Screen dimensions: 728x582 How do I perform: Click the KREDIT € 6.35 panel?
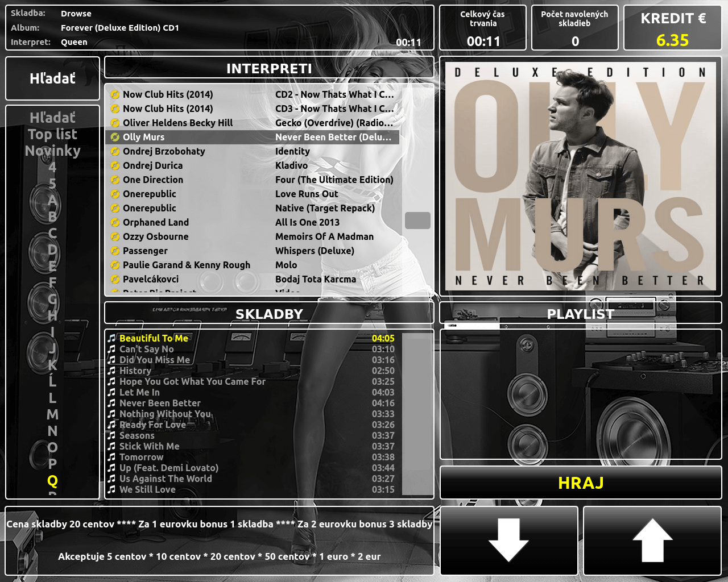[x=672, y=28]
